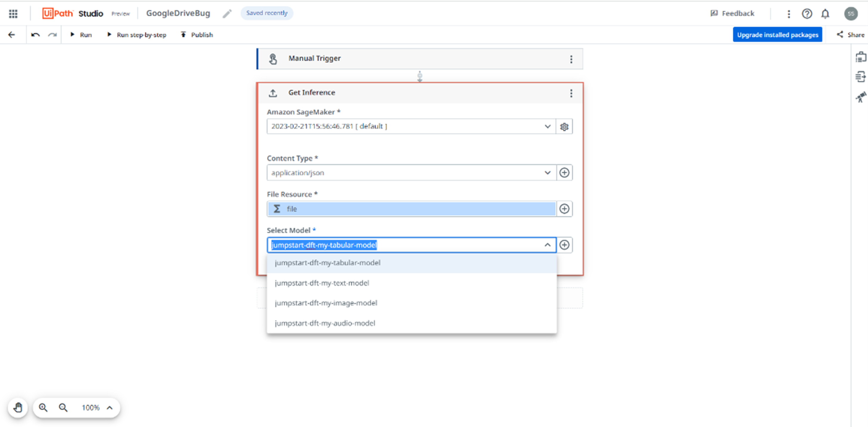Open the SS user avatar menu
The height and width of the screenshot is (427, 868).
(851, 13)
